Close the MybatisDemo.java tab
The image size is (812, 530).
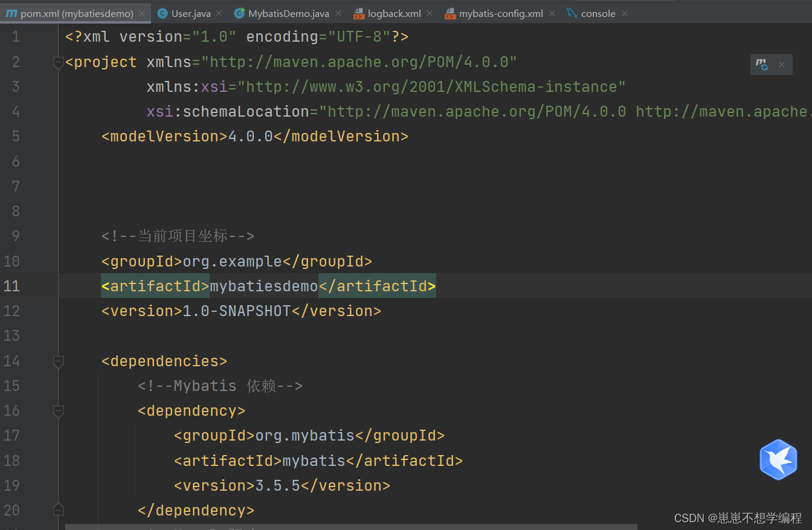(x=338, y=13)
